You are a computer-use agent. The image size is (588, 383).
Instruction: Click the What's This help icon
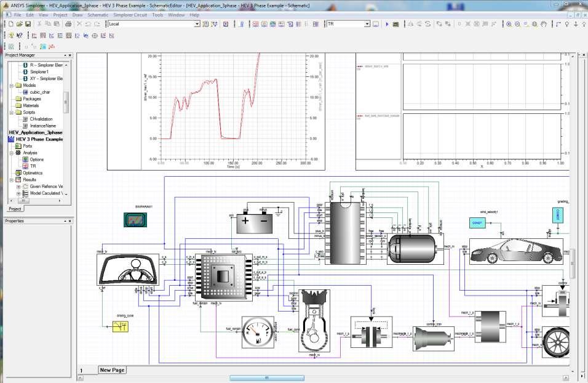[20, 36]
